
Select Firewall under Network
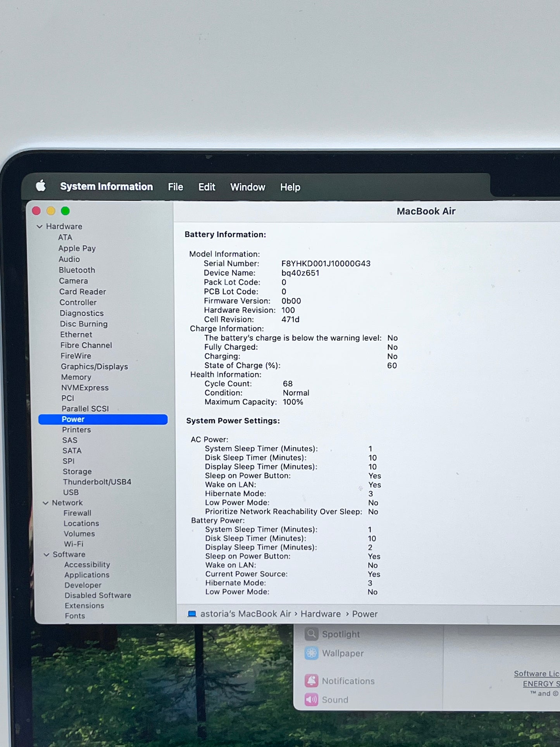point(78,513)
